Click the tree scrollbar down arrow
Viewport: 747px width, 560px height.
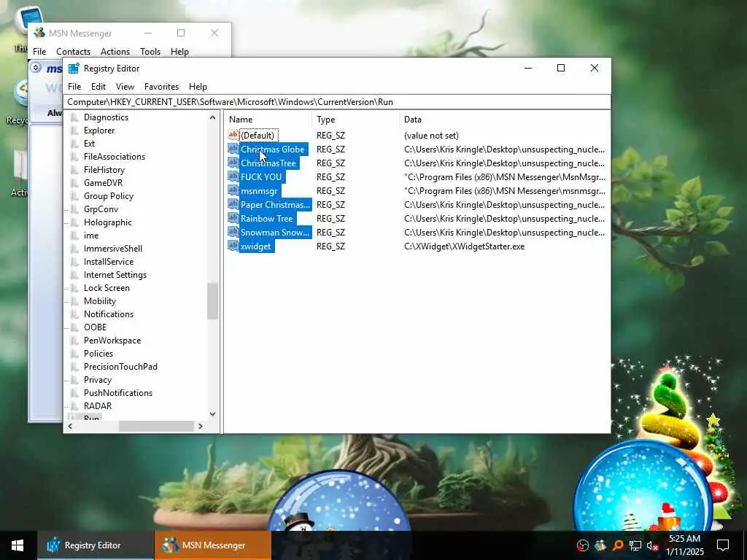(x=212, y=414)
